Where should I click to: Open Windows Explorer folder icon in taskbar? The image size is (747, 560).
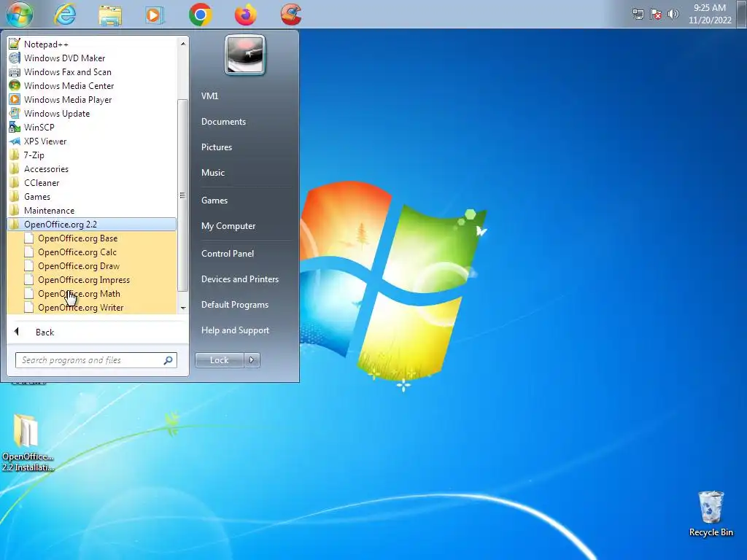pyautogui.click(x=110, y=15)
